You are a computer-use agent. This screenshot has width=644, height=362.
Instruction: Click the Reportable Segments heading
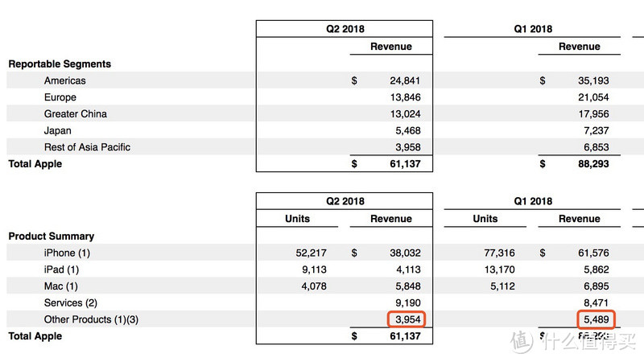(60, 64)
